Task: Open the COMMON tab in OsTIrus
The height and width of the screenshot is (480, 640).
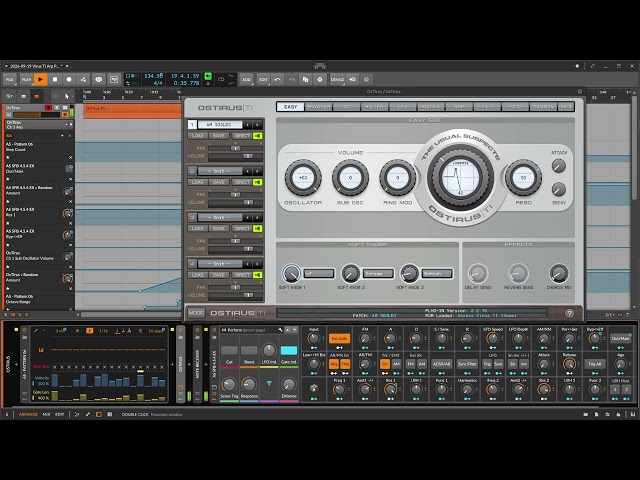Action: click(543, 107)
